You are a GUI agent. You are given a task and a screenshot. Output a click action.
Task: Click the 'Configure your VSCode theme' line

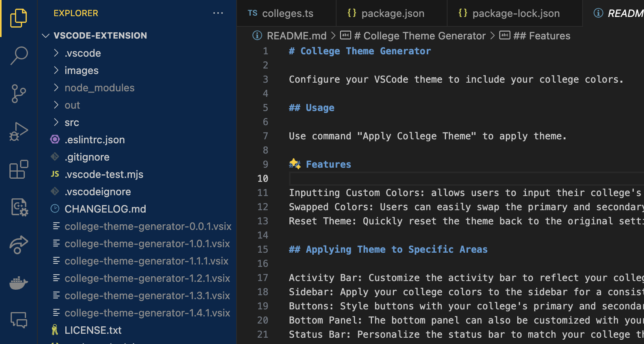pos(456,80)
